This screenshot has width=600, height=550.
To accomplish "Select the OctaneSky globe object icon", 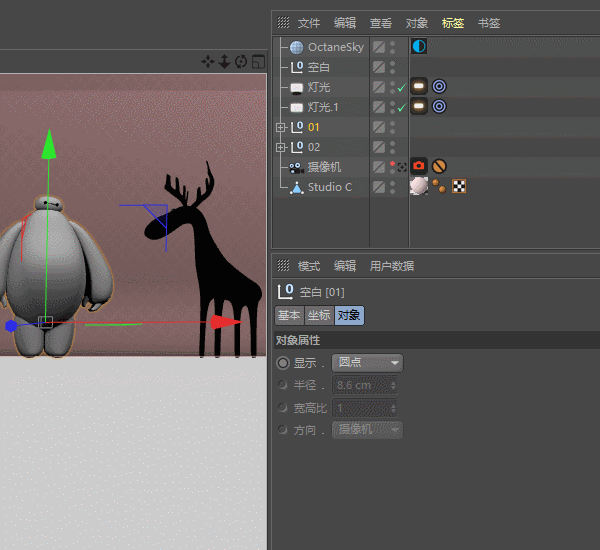I will 297,47.
